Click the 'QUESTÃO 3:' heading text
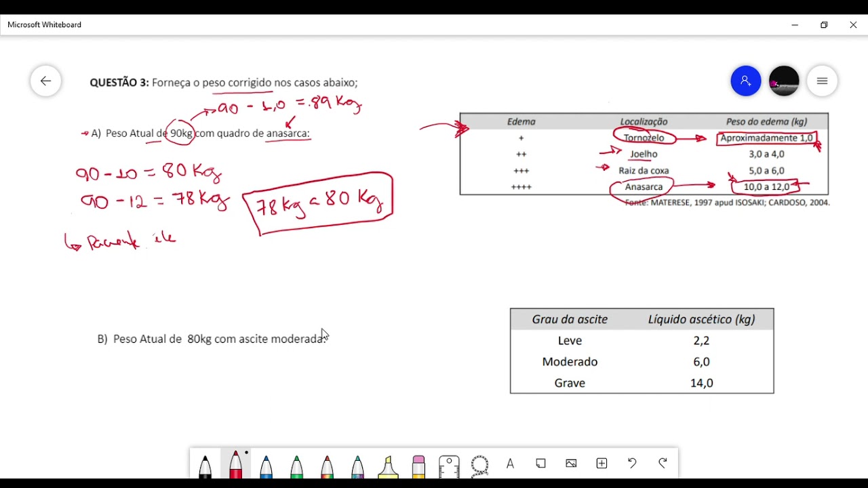The image size is (868, 488). 119,83
